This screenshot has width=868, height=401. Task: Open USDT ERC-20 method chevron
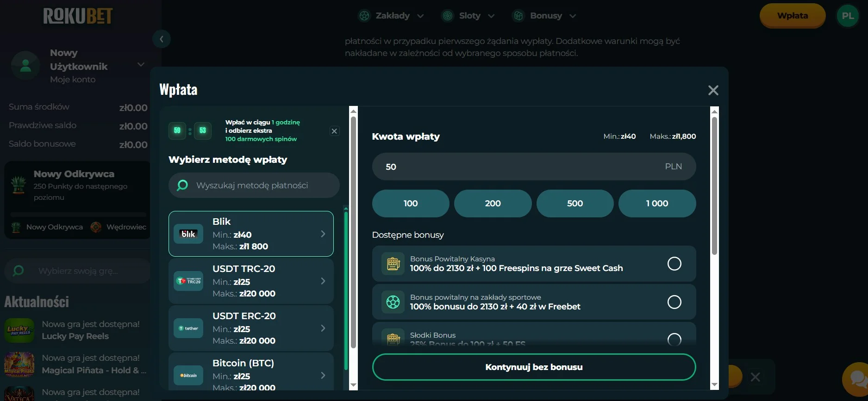(x=323, y=328)
